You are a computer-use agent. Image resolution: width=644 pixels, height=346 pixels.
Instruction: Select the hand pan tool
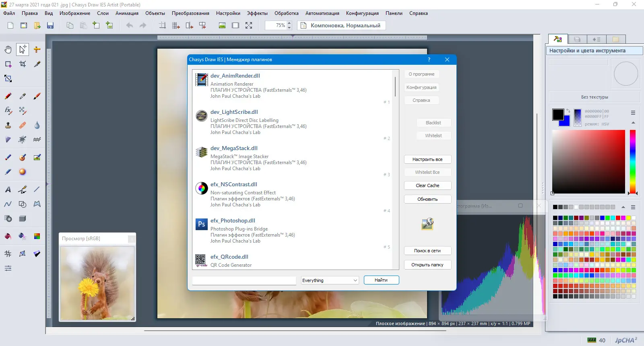8,49
